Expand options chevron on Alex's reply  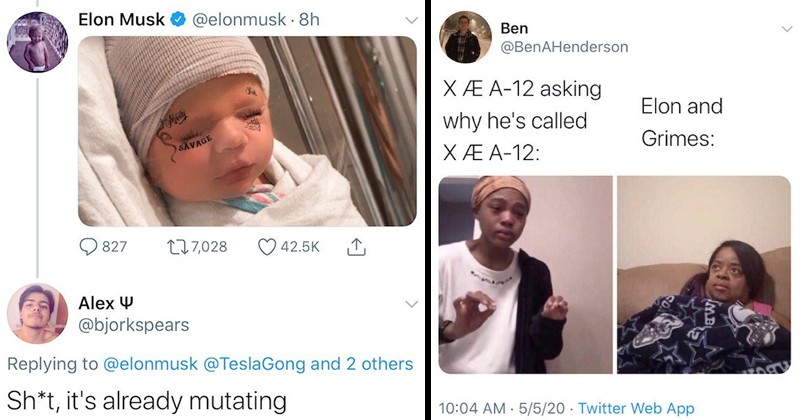click(410, 303)
